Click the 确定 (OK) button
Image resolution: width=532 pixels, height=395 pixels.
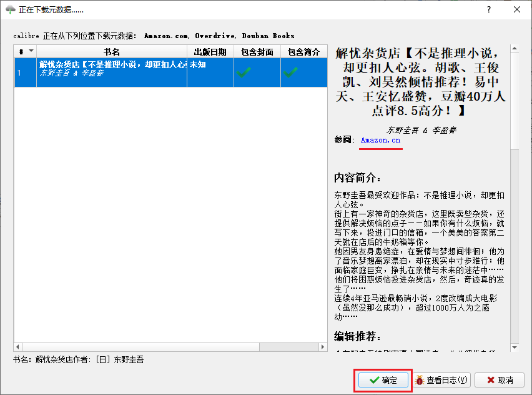click(383, 380)
